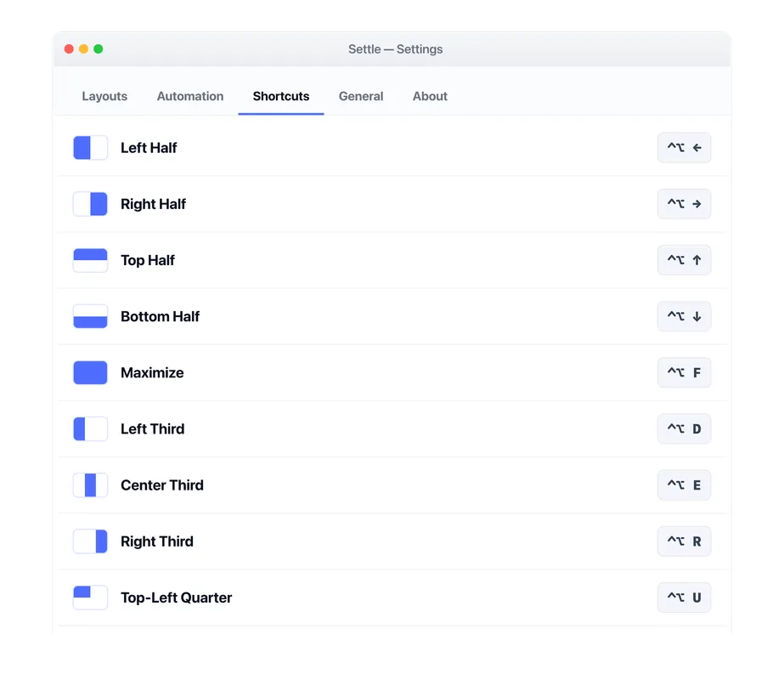Edit the Left Half shortcut field

tap(684, 148)
